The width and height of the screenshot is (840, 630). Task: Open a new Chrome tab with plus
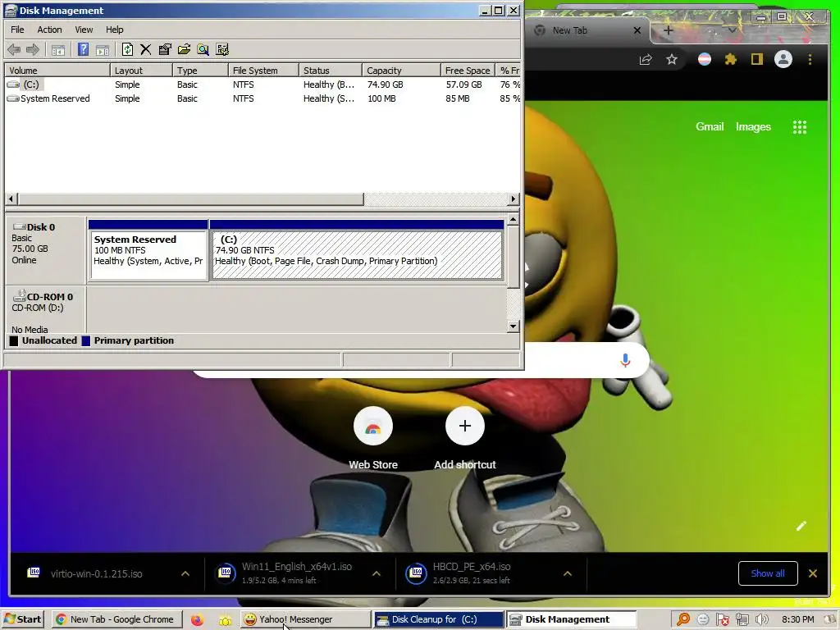(x=668, y=30)
